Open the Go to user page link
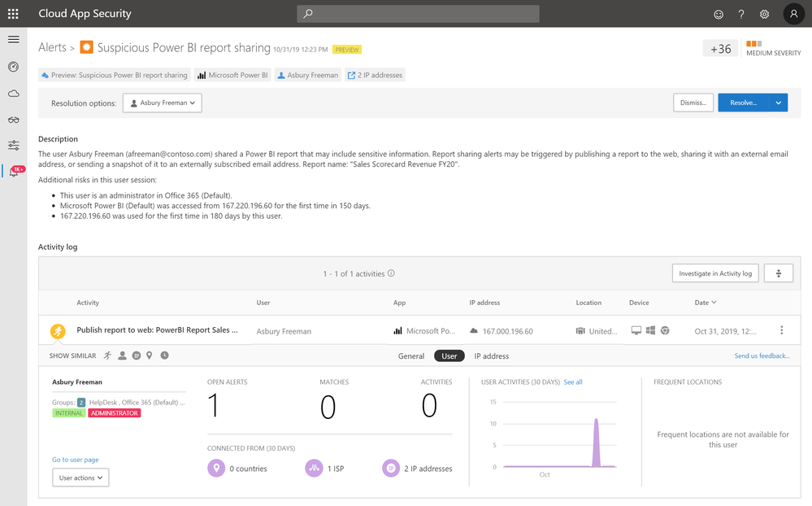 [76, 460]
